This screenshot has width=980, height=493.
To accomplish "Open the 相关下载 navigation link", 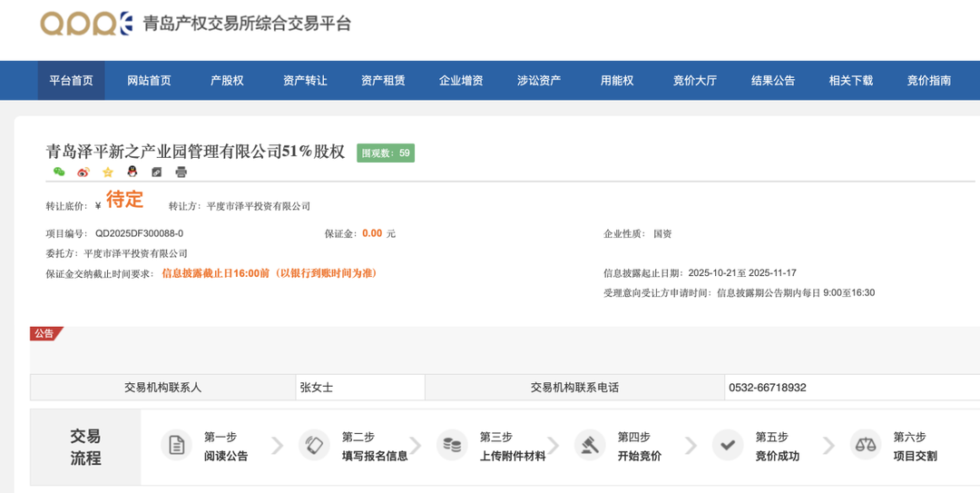I will click(851, 81).
